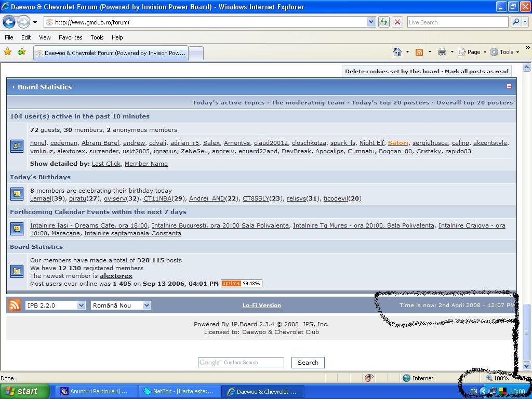
Task: Click the Search button
Action: tap(308, 362)
